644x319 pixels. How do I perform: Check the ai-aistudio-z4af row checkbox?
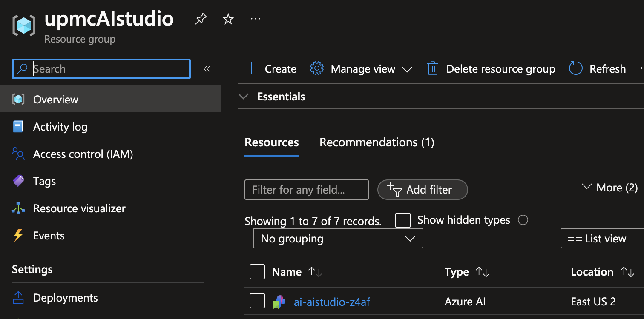pos(257,301)
